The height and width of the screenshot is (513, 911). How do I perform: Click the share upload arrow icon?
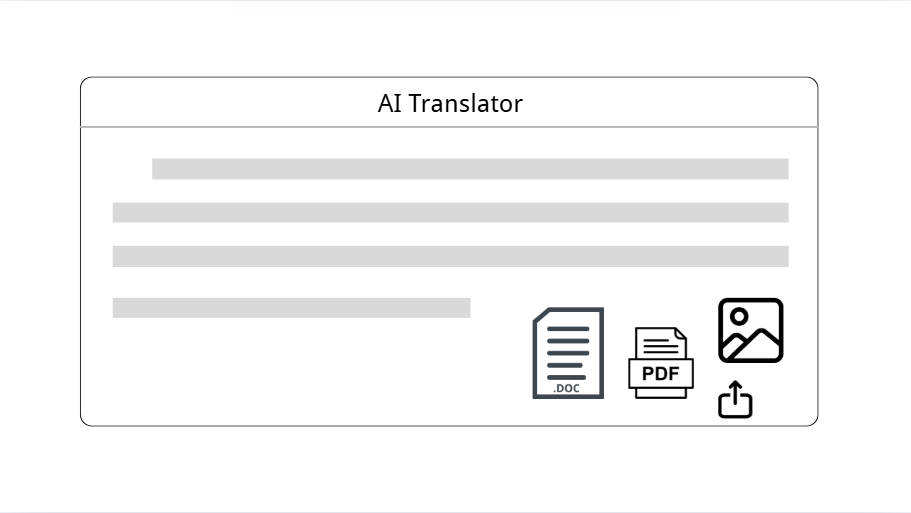[x=736, y=399]
